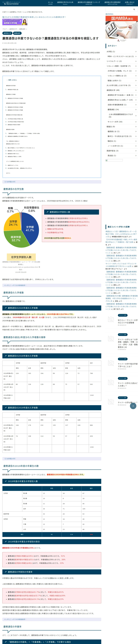138x644 pixels.
Task: Open お問い合わせ CONTACT menu item
Action: (130, 3)
